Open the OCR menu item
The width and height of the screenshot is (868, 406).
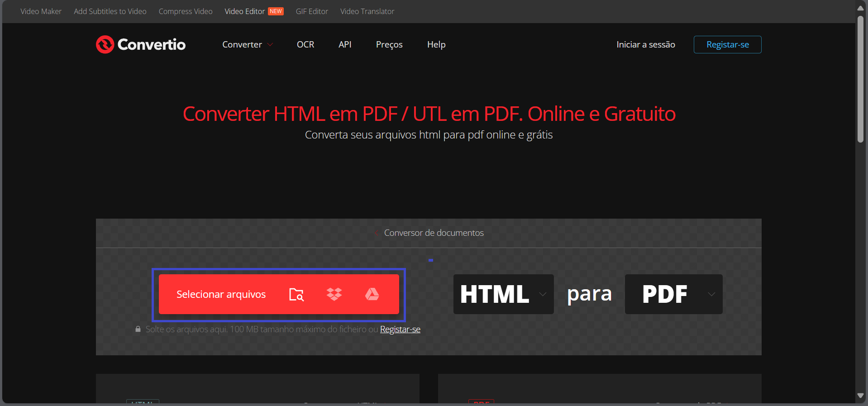pos(305,44)
